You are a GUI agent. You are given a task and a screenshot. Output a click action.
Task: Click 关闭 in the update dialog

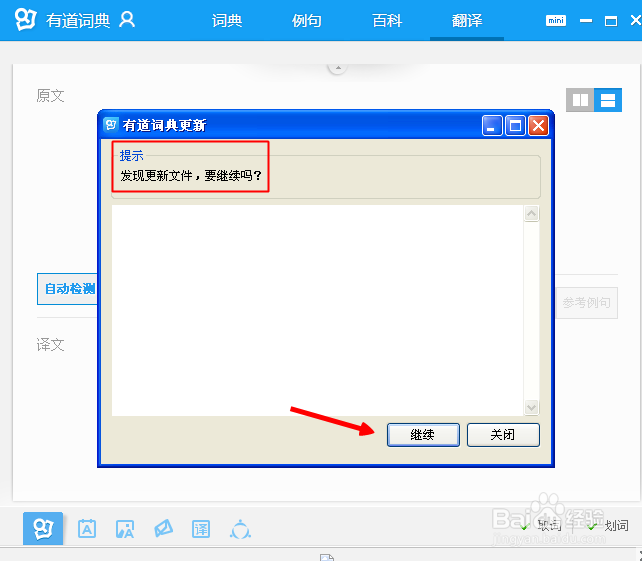coord(503,434)
